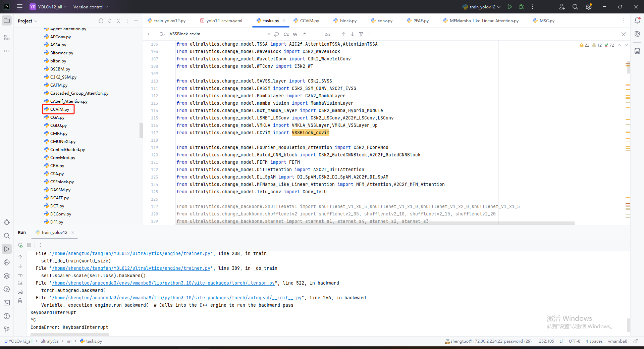Screen dimensions: 644x349
Task: Open the main hamburger menu
Action: [x=20, y=7]
